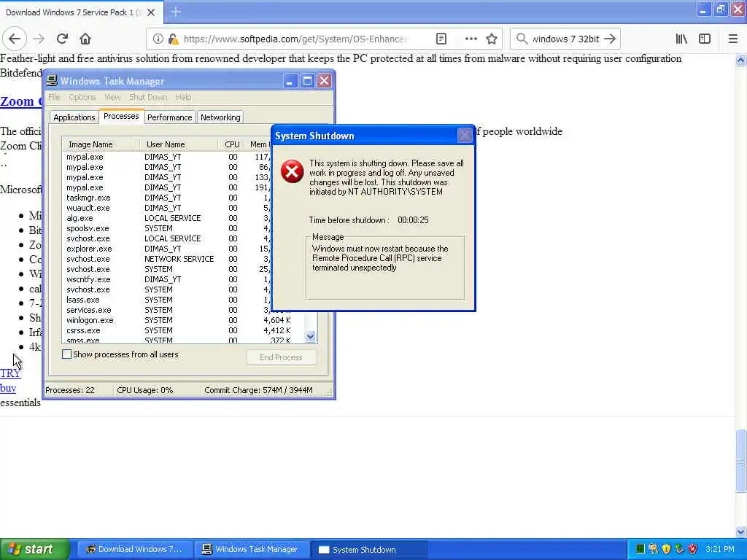Sort processes by User Name column

[x=179, y=144]
